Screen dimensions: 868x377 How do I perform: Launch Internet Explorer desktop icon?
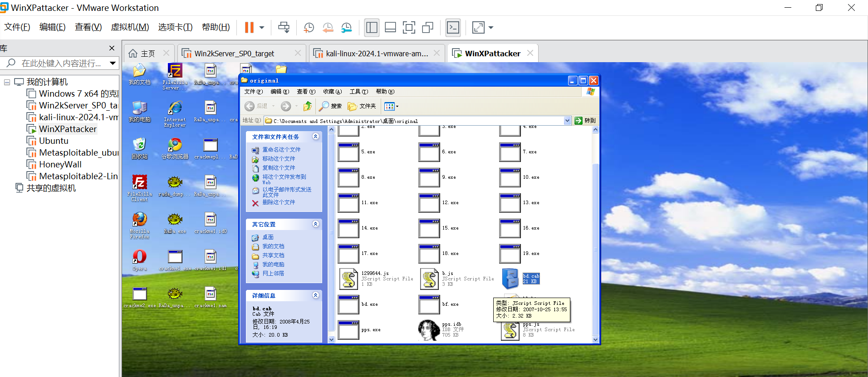[175, 114]
